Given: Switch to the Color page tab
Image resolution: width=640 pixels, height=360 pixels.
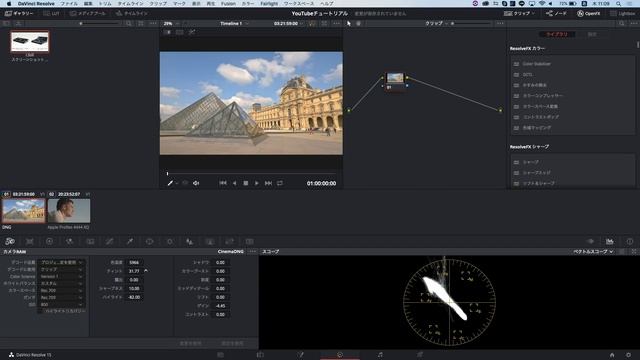Looking at the screenshot, I should pyautogui.click(x=340, y=355).
